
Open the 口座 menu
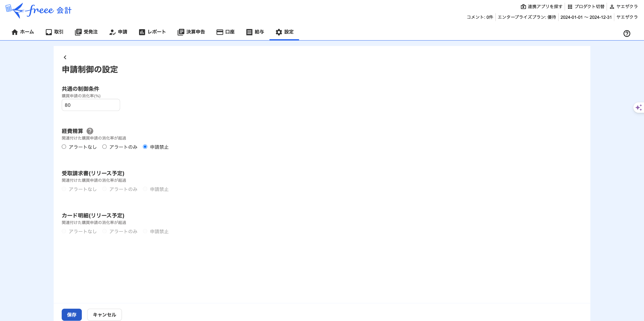[x=225, y=32]
